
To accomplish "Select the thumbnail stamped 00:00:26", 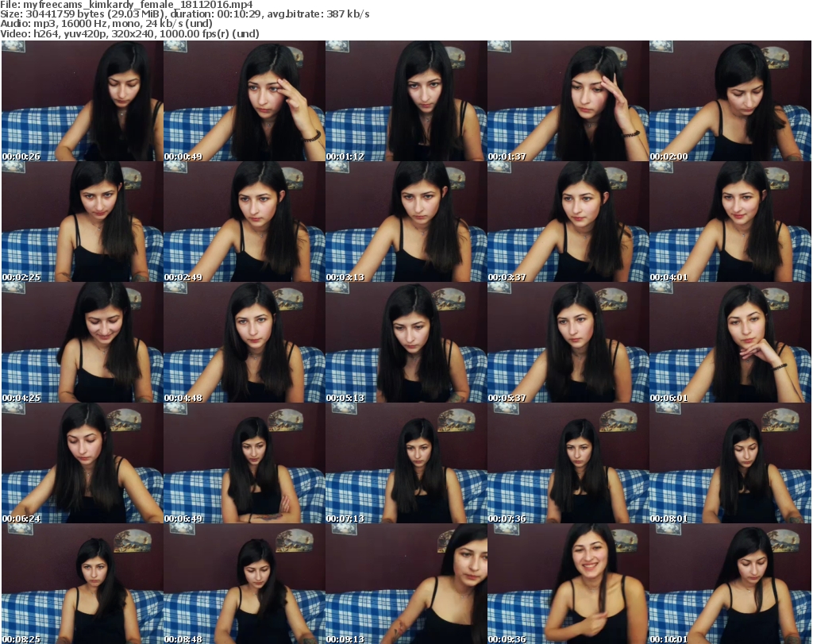I will point(83,101).
